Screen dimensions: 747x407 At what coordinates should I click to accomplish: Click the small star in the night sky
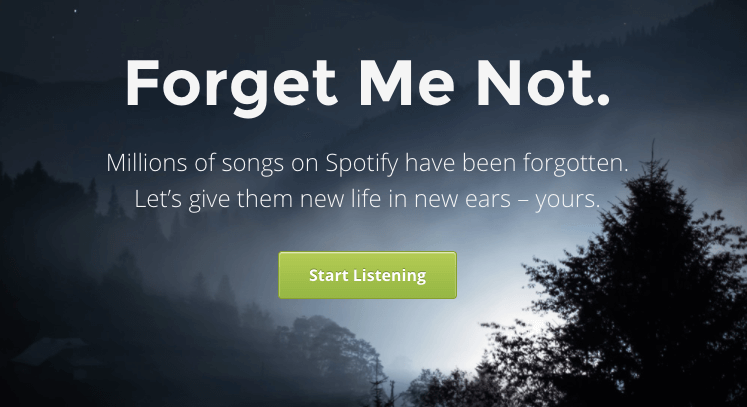[x=74, y=10]
